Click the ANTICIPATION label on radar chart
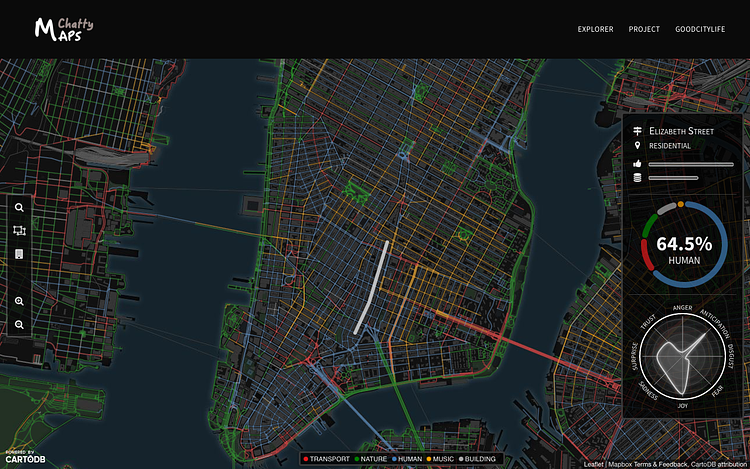This screenshot has height=469, width=750. point(715,324)
